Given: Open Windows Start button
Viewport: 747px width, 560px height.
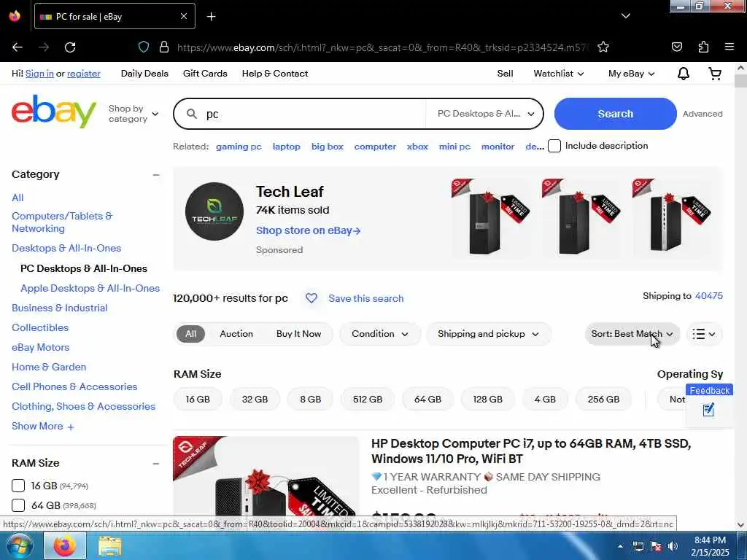Looking at the screenshot, I should coord(20,545).
